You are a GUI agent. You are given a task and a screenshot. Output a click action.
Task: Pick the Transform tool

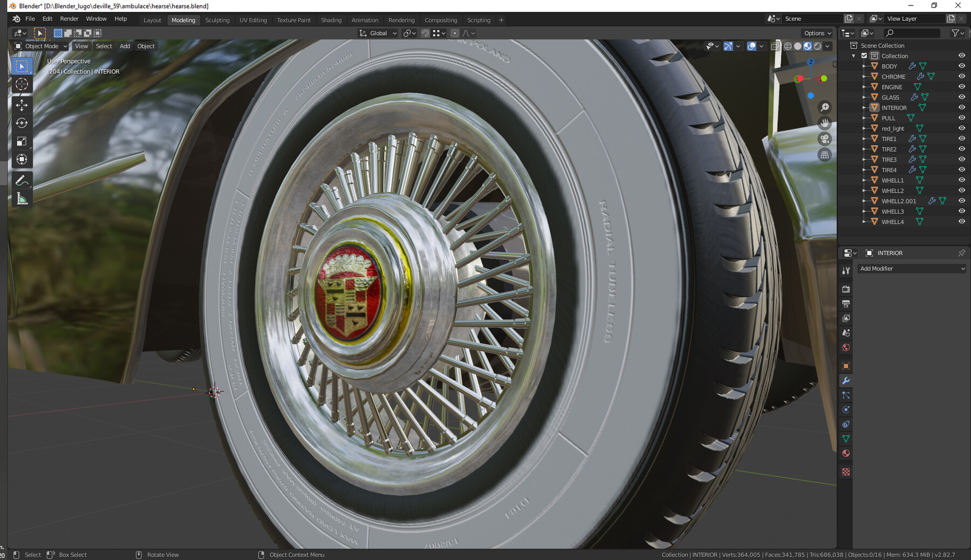pyautogui.click(x=22, y=159)
